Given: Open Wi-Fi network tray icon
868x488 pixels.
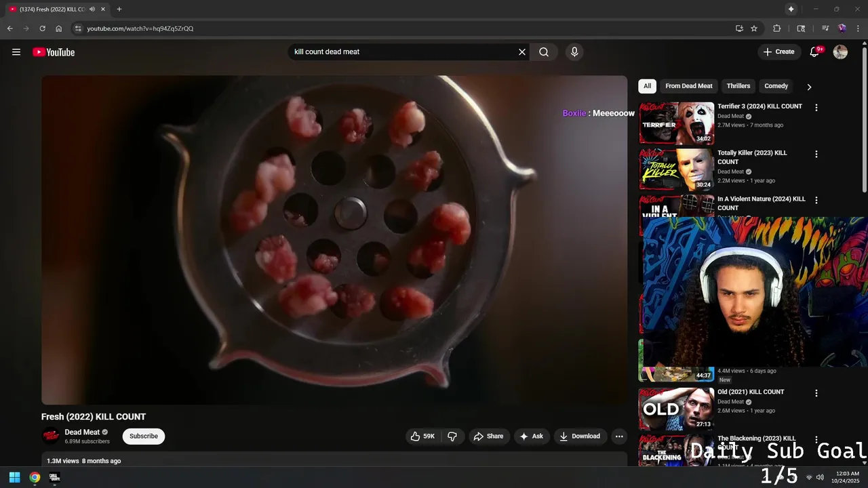Looking at the screenshot, I should click(x=809, y=477).
